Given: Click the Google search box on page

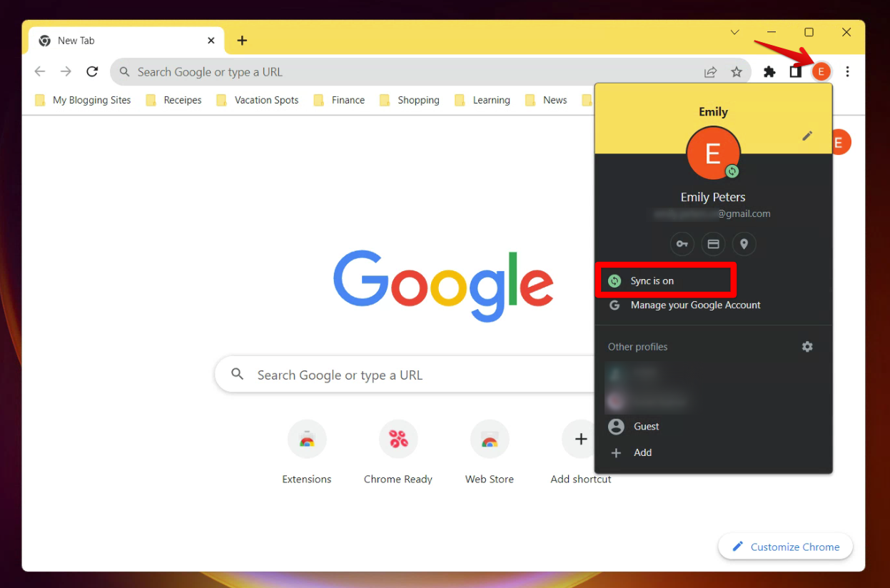Looking at the screenshot, I should pyautogui.click(x=405, y=375).
